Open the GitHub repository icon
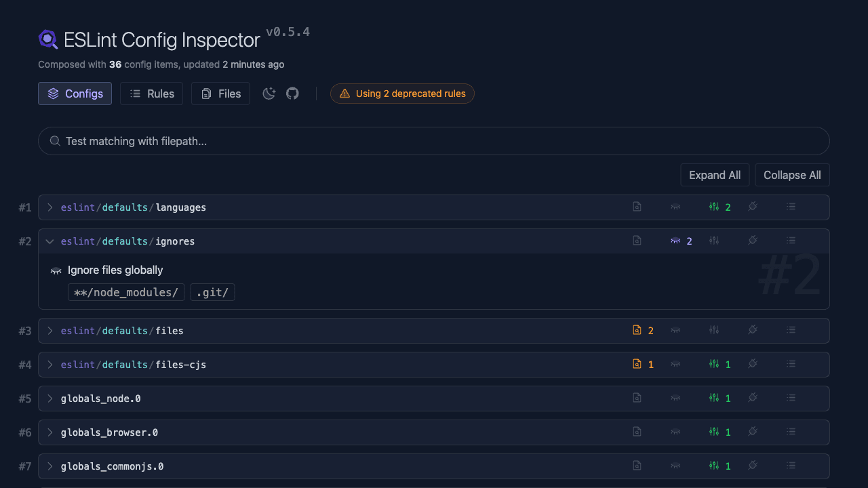The width and height of the screenshot is (868, 488). (x=292, y=94)
